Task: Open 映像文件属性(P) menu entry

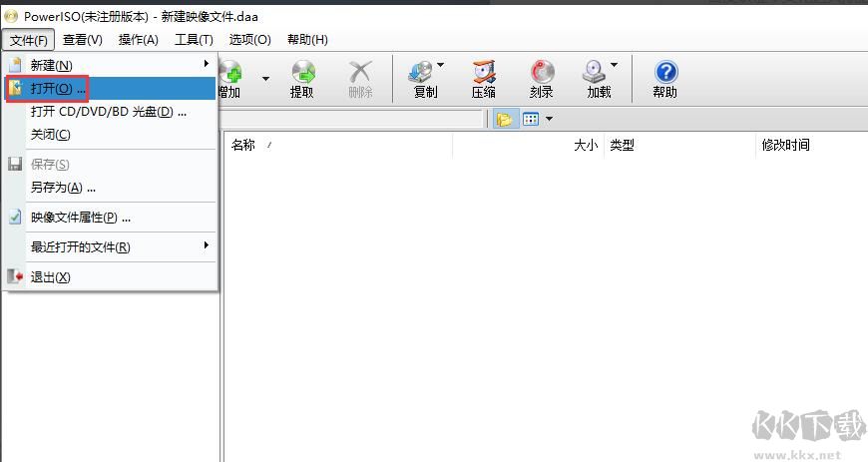Action: (110, 218)
